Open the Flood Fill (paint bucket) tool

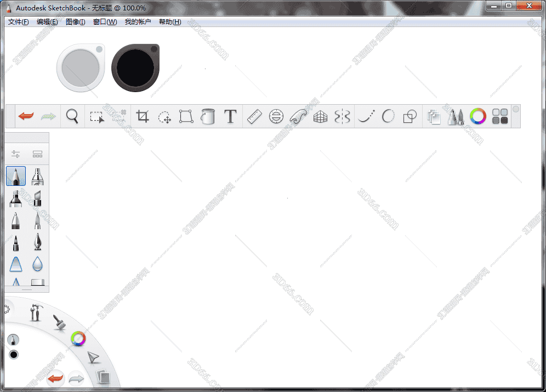point(208,116)
